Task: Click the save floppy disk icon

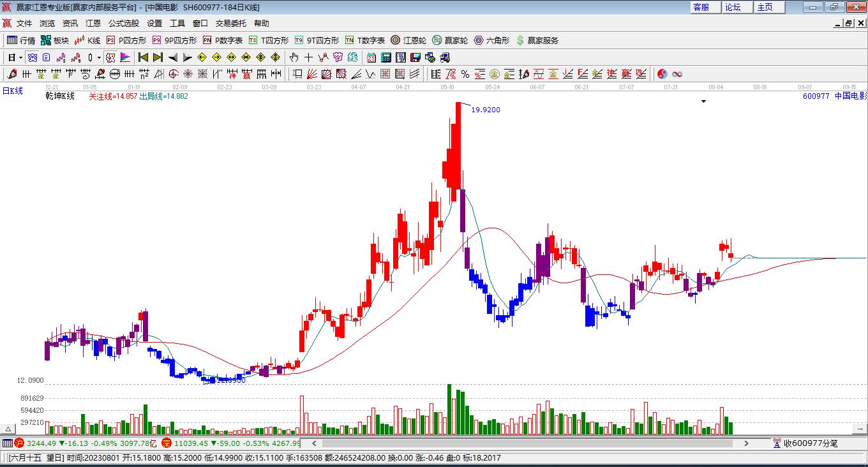Action: (x=415, y=57)
